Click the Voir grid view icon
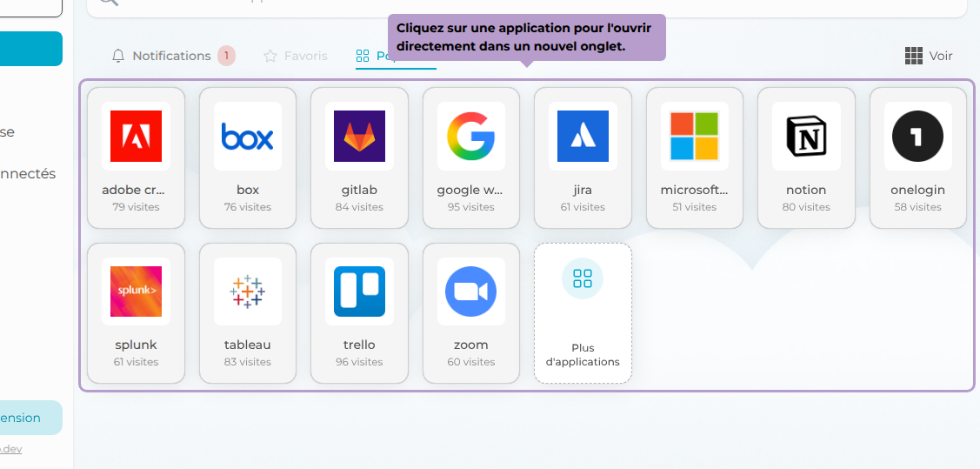This screenshot has height=469, width=980. pyautogui.click(x=914, y=56)
